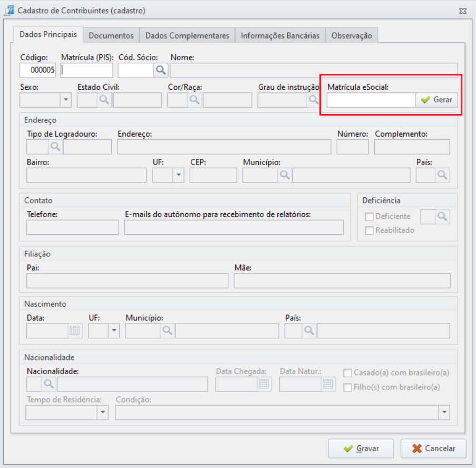Click Gerar to generate Matrícula eSocial
The image size is (476, 468).
[x=436, y=100]
